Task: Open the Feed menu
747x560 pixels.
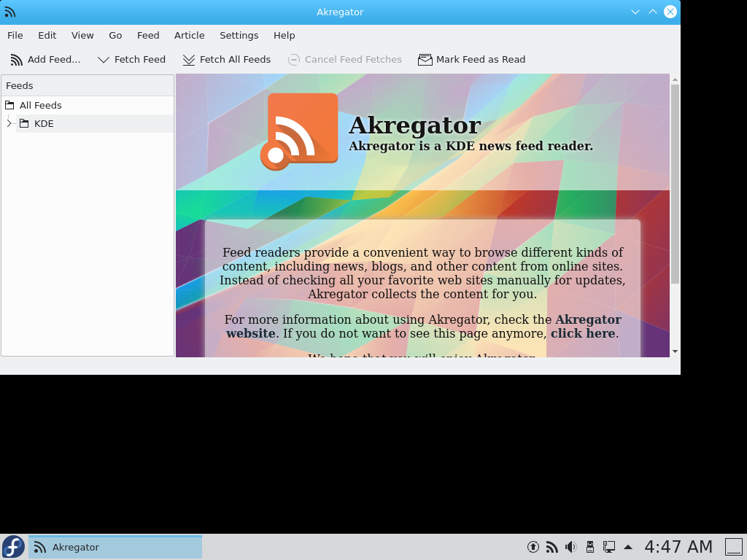Action: click(148, 35)
